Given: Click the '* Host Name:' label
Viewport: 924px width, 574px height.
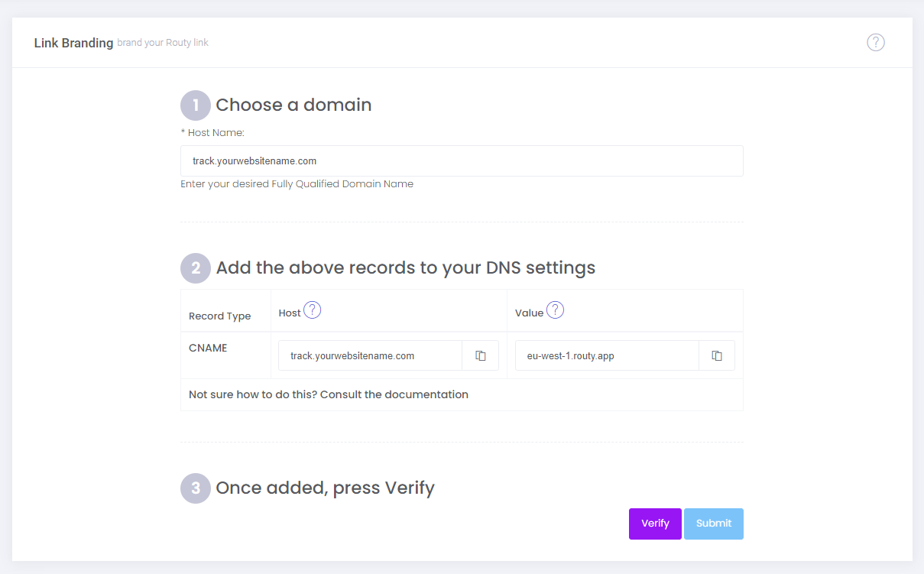Looking at the screenshot, I should [x=212, y=133].
